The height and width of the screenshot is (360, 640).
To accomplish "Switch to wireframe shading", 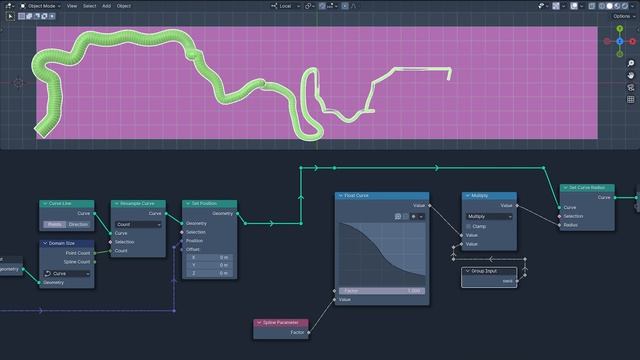I will [602, 6].
